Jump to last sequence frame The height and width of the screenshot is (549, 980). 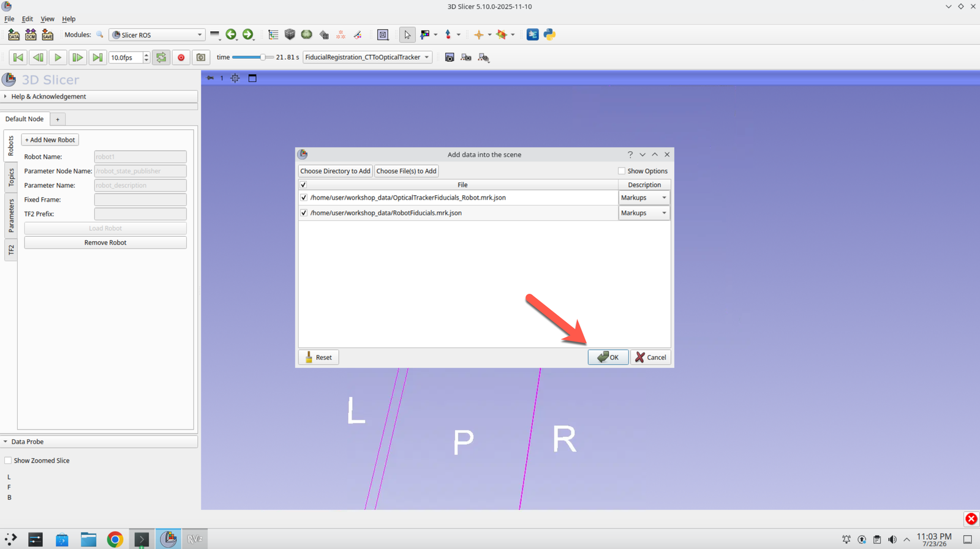click(97, 58)
